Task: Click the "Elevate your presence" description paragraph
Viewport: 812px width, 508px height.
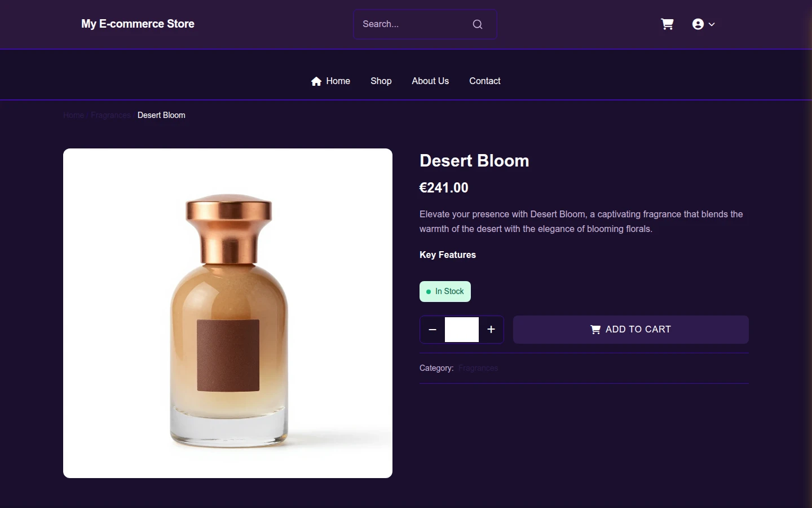Action: click(581, 221)
